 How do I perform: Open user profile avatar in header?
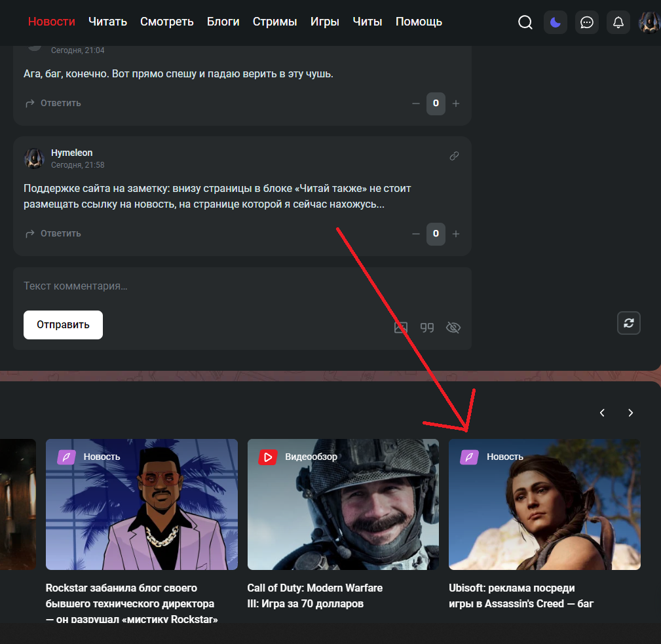pyautogui.click(x=649, y=22)
